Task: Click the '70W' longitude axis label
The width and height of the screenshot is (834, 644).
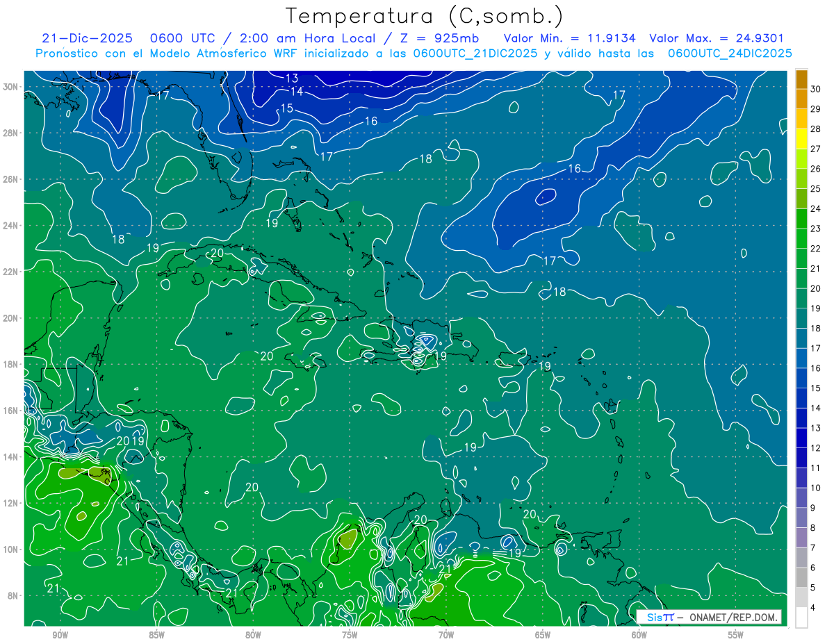Action: [x=446, y=636]
